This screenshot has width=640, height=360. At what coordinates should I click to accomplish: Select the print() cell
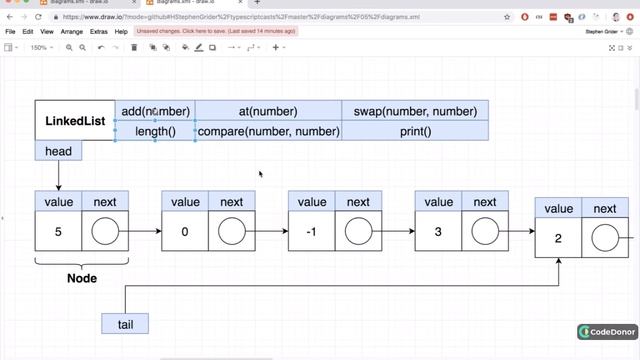[415, 131]
